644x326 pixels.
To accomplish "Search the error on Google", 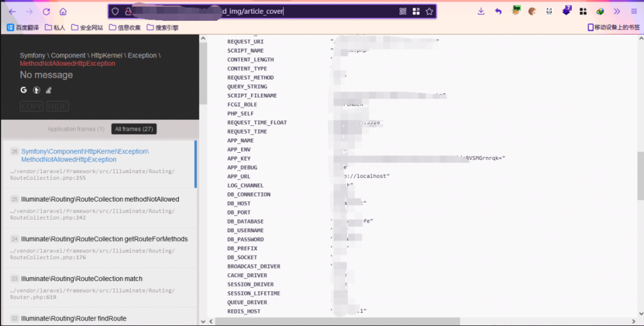I will (x=23, y=90).
